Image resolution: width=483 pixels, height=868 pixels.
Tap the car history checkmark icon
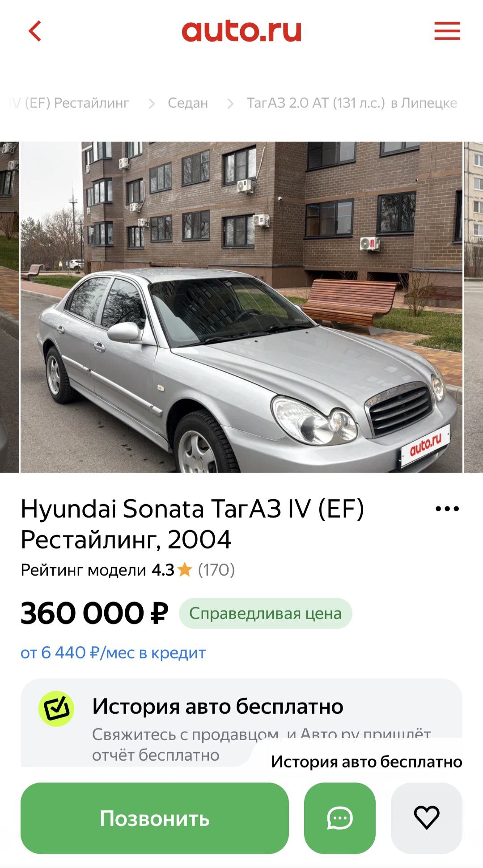[56, 708]
